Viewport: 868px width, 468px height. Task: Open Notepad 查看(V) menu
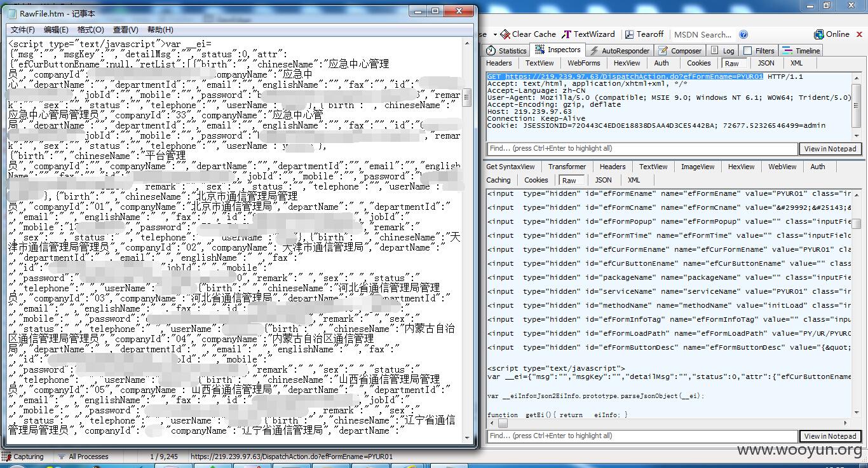pos(125,30)
